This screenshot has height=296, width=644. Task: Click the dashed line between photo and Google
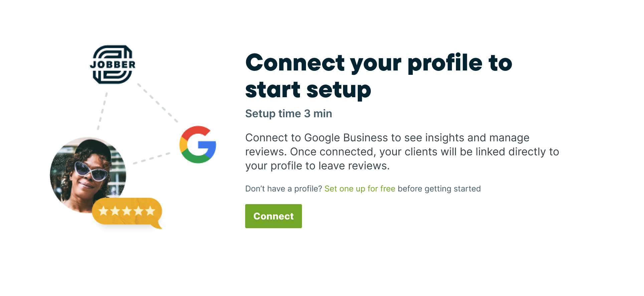[x=152, y=158]
